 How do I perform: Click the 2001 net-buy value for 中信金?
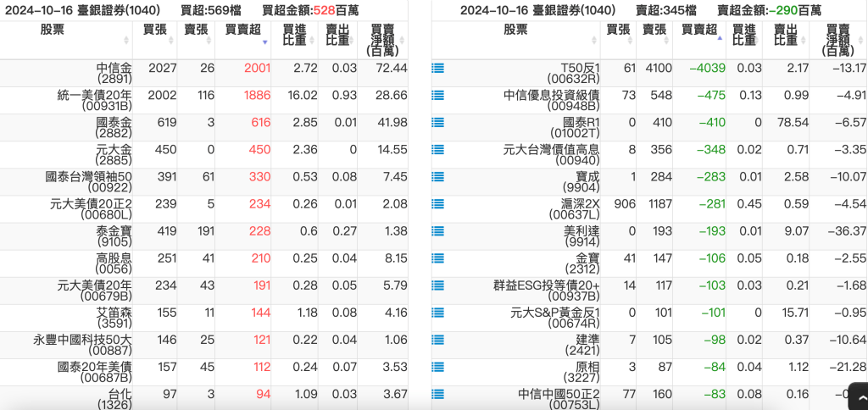pyautogui.click(x=257, y=68)
